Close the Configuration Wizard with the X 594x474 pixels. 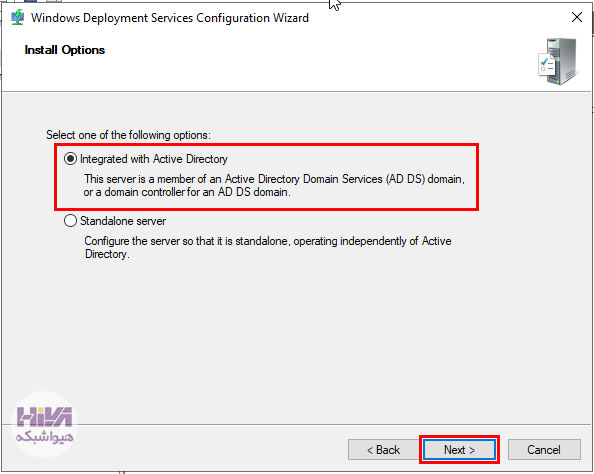(577, 17)
